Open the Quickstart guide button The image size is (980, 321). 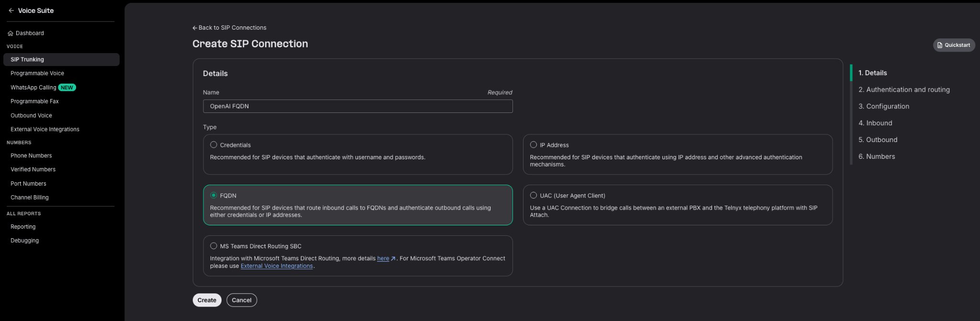pos(954,45)
